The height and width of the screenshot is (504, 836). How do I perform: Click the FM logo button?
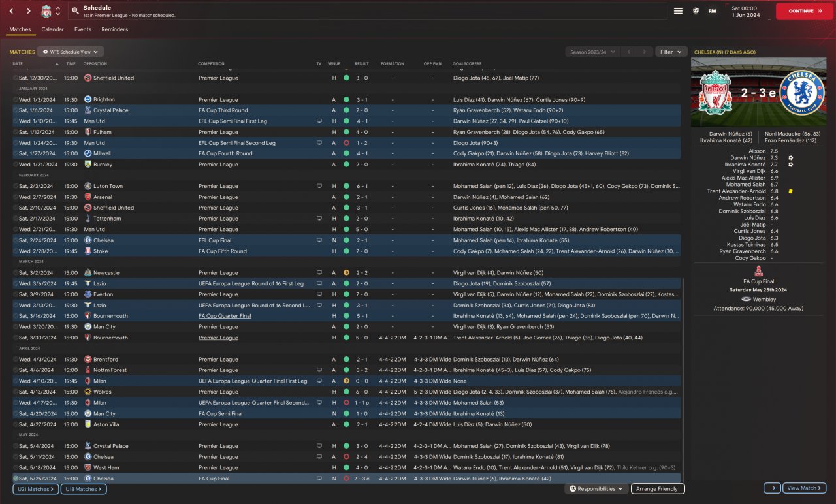pos(712,11)
